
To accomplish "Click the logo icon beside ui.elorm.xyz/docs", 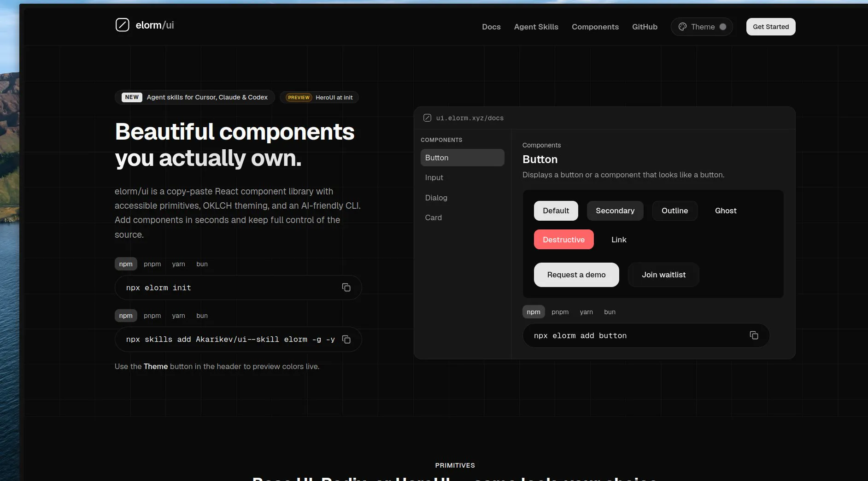I will pyautogui.click(x=427, y=118).
